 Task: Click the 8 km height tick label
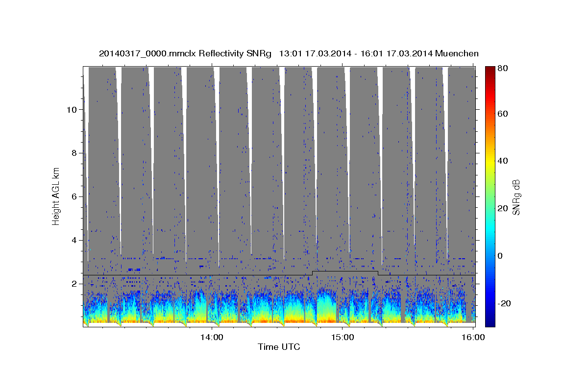pyautogui.click(x=73, y=153)
